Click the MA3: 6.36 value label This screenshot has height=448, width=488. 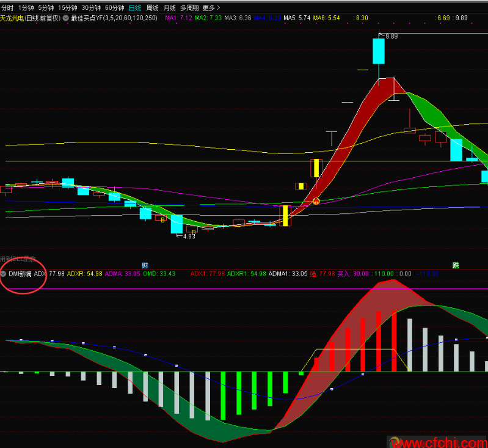238,18
